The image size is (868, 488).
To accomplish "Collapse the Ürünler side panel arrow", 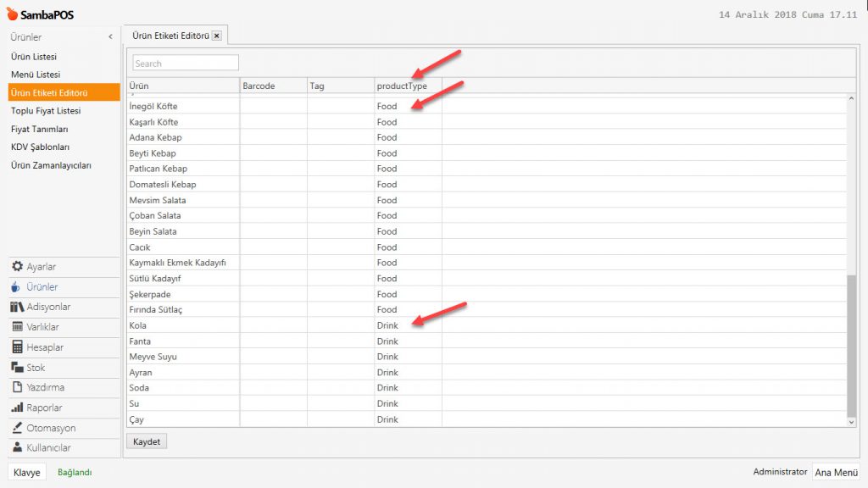I will 110,37.
